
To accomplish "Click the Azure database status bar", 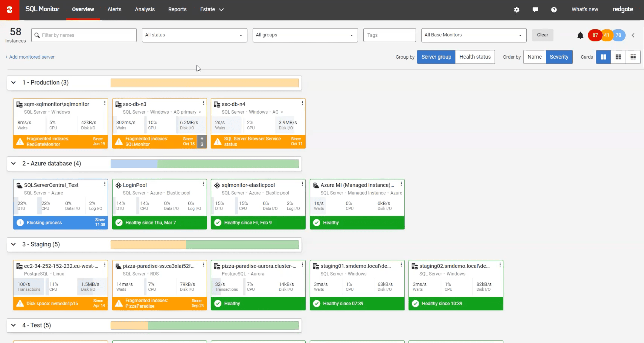I will point(205,164).
